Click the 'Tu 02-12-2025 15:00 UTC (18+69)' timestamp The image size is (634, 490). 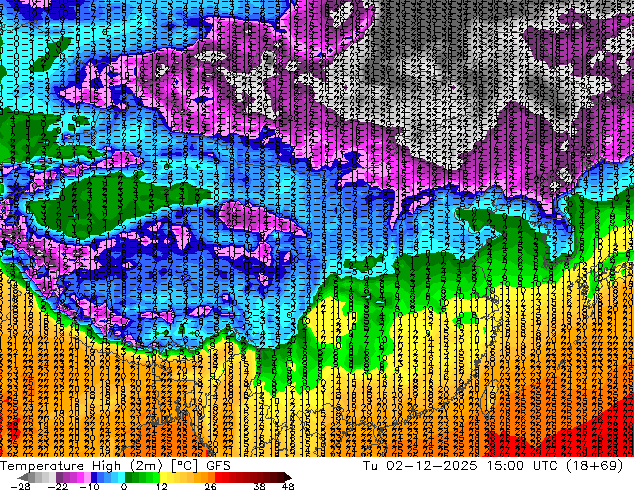493,466
